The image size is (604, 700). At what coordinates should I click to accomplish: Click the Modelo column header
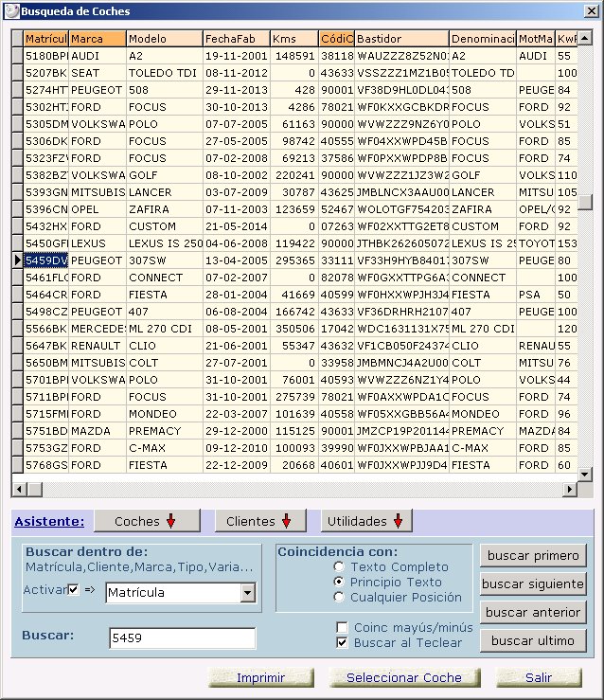(165, 39)
